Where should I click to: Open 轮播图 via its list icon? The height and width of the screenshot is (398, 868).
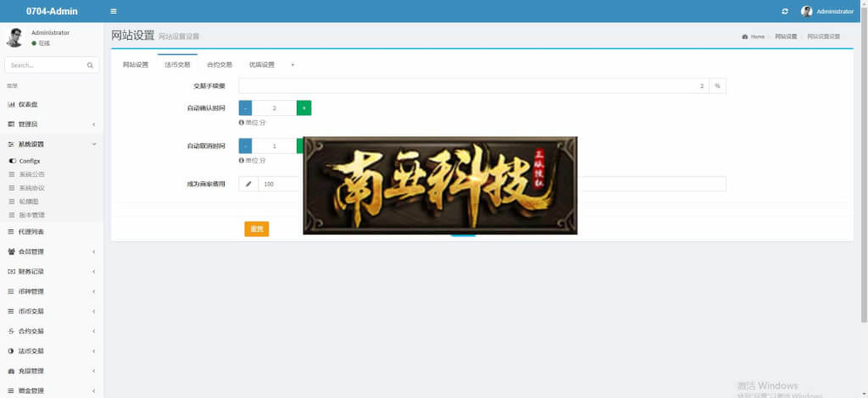(x=13, y=202)
